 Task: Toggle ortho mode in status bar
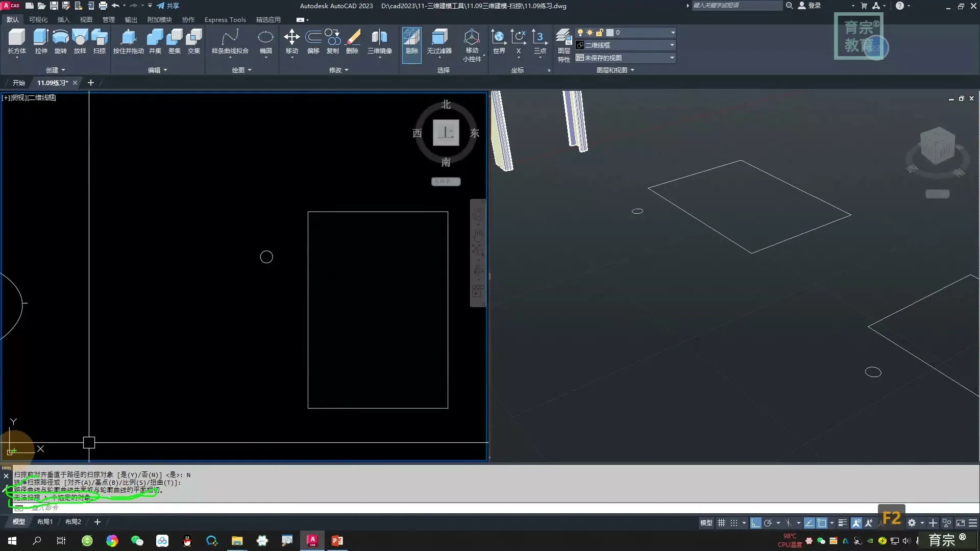pos(756,523)
